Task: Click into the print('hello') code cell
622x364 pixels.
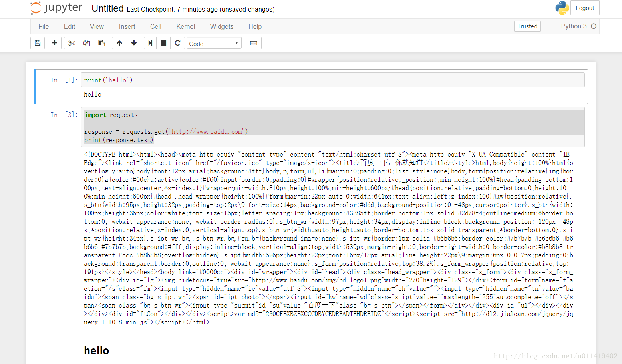Action: (x=333, y=80)
